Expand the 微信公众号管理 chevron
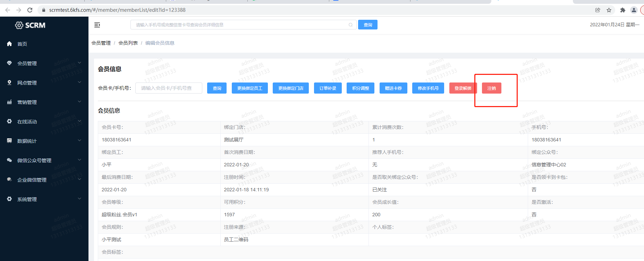This screenshot has height=261, width=644. pyautogui.click(x=79, y=160)
